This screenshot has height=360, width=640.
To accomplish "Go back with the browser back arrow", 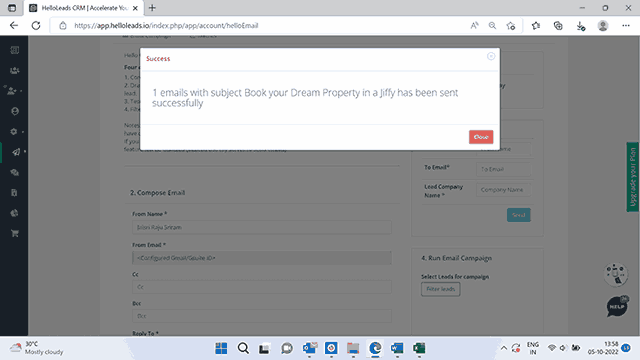I will 14,25.
